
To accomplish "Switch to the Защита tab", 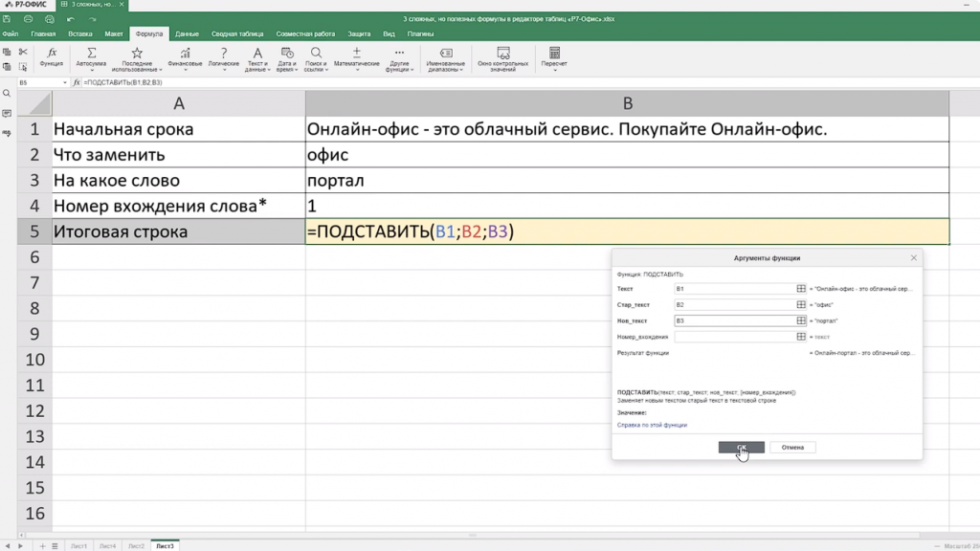I will point(360,33).
